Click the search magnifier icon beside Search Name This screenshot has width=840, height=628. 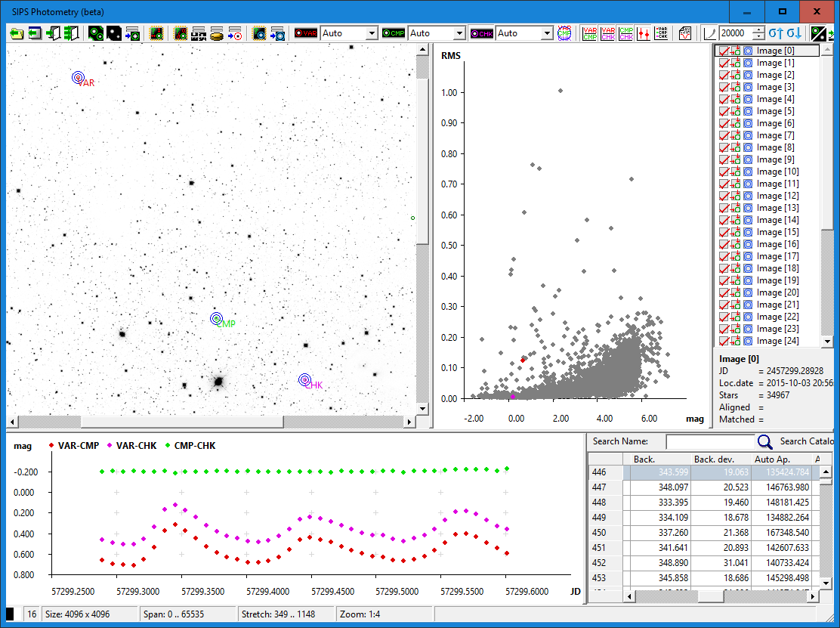click(x=764, y=442)
